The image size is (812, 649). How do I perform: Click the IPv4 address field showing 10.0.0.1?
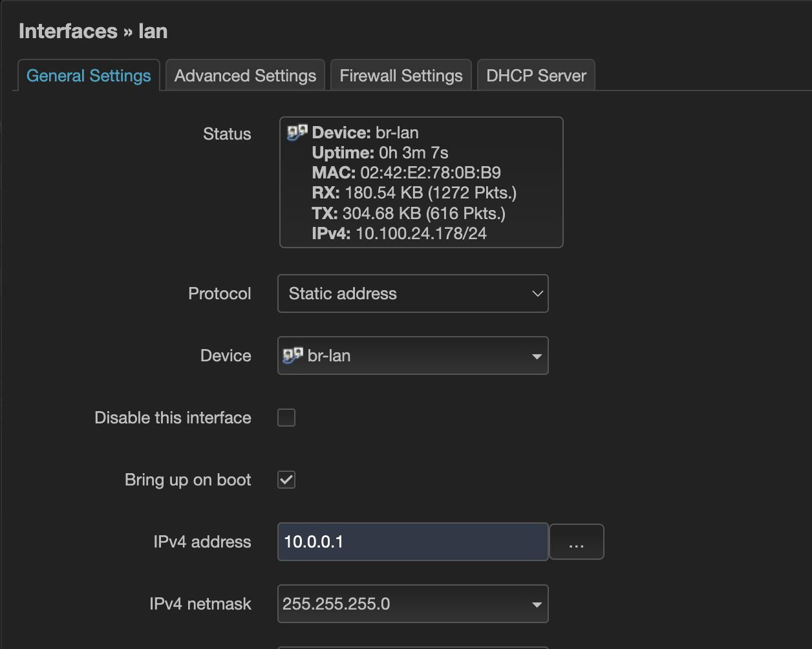412,542
